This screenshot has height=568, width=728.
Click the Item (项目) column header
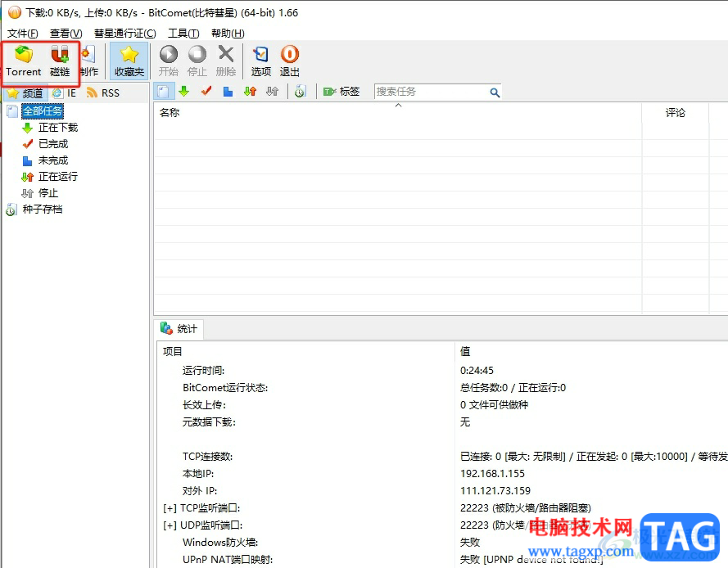pyautogui.click(x=305, y=351)
